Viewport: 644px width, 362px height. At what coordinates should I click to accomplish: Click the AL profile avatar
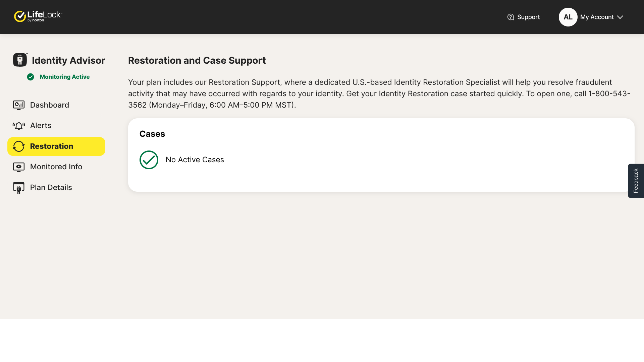(x=568, y=17)
